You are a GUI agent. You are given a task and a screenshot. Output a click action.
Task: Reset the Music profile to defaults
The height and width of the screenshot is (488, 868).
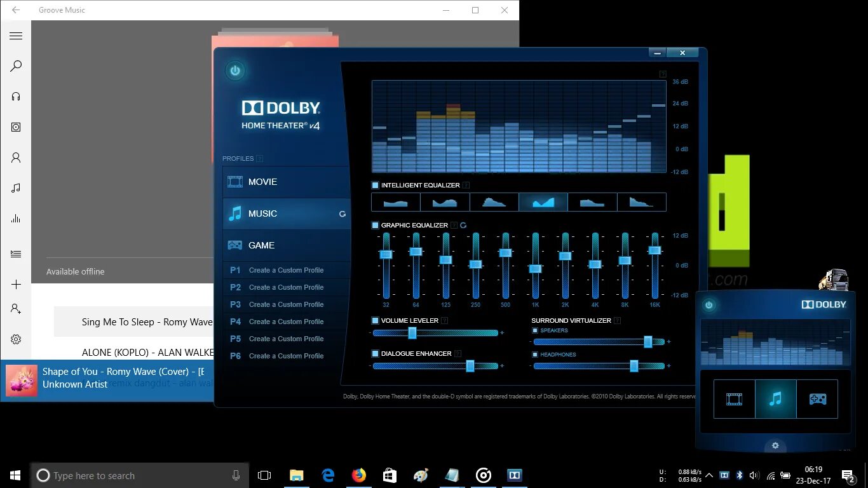[342, 214]
